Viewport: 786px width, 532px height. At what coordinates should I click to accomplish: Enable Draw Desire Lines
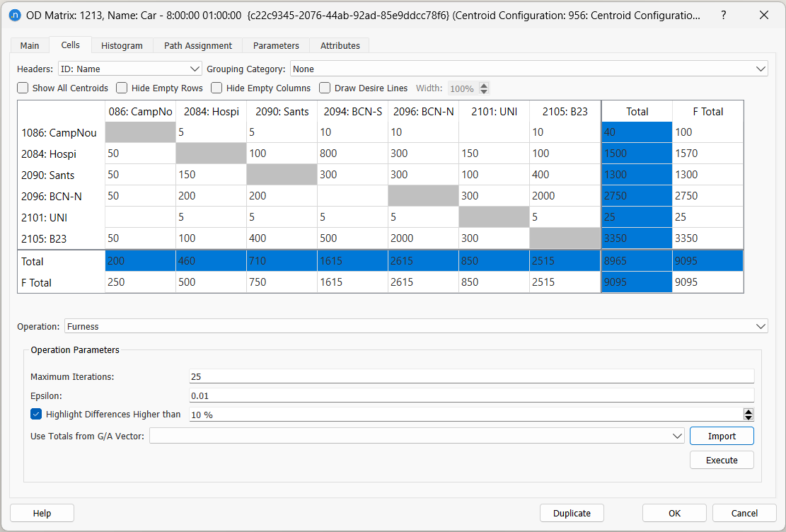coord(324,88)
